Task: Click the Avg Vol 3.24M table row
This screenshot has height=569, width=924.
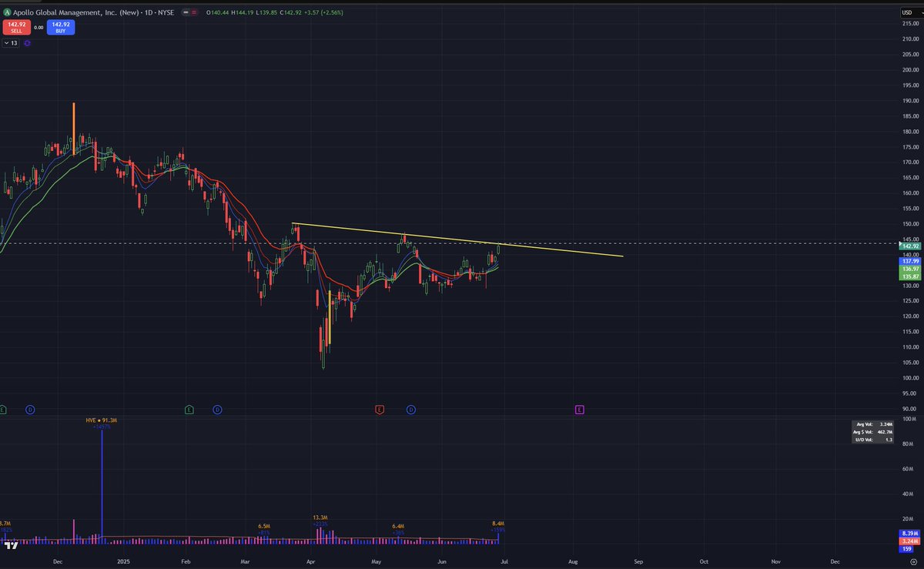Action: (874, 424)
